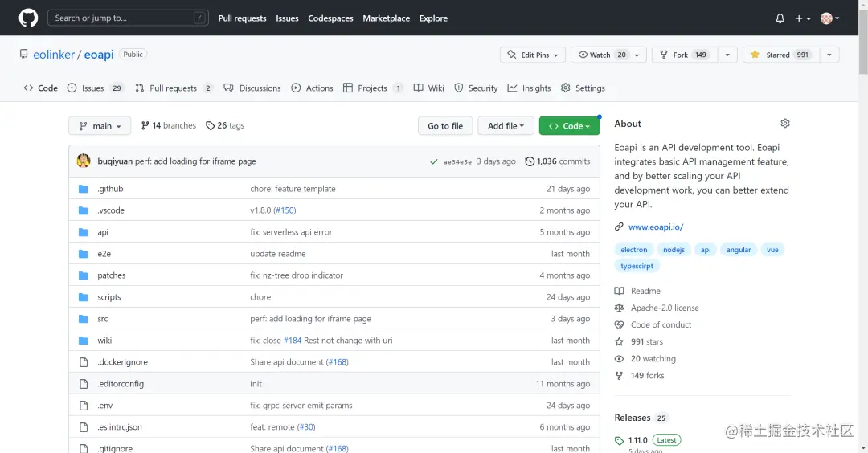Go to eolinker owner page
The width and height of the screenshot is (868, 453).
click(x=54, y=54)
